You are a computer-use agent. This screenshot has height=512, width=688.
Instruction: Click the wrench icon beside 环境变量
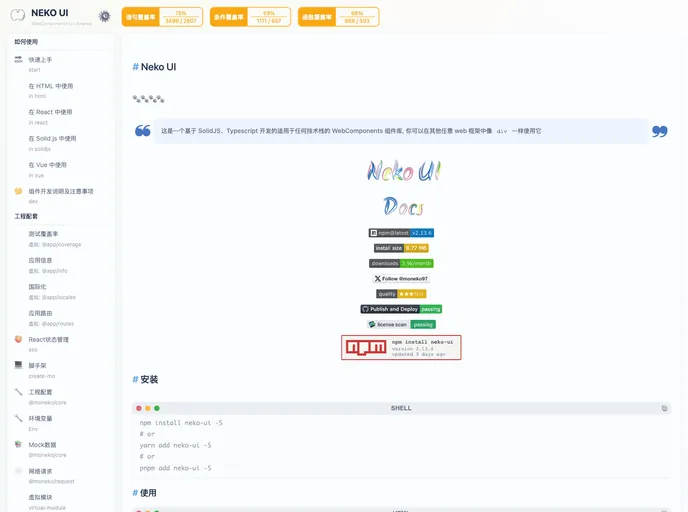tap(18, 418)
